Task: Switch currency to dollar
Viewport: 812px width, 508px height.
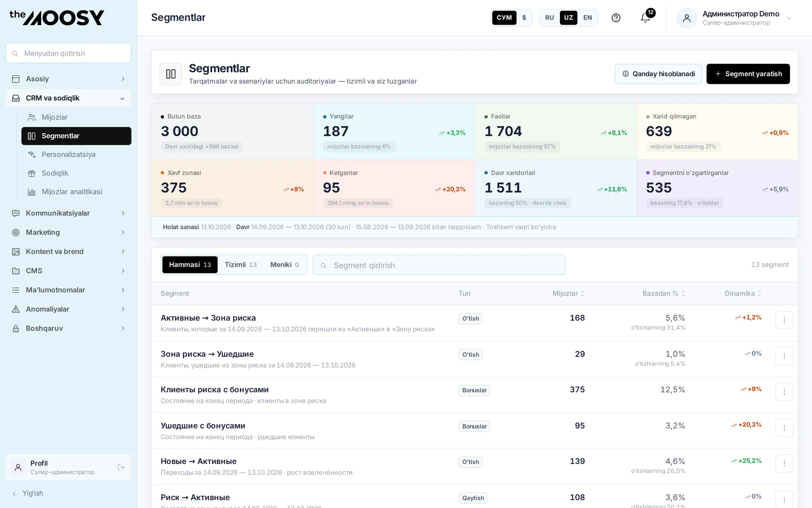Action: coord(524,18)
